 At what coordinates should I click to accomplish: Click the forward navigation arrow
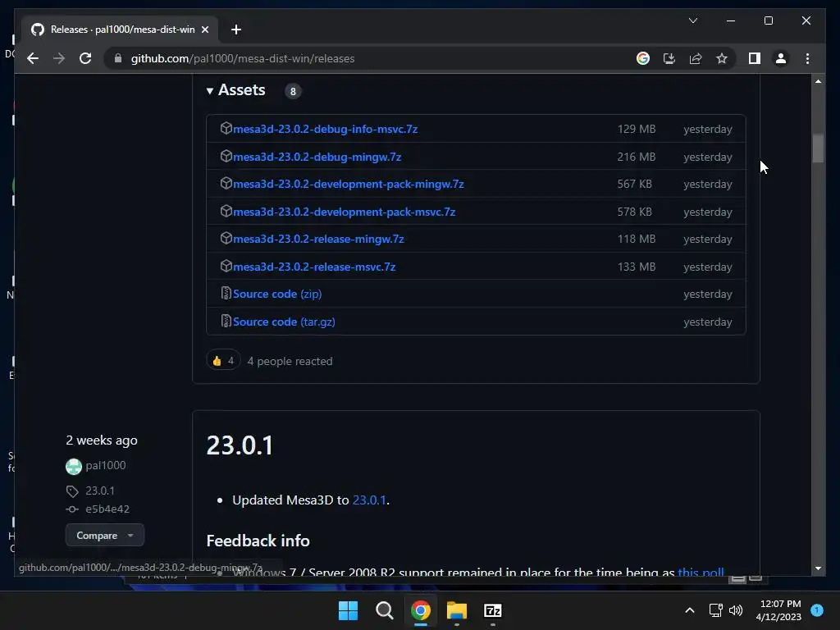59,58
